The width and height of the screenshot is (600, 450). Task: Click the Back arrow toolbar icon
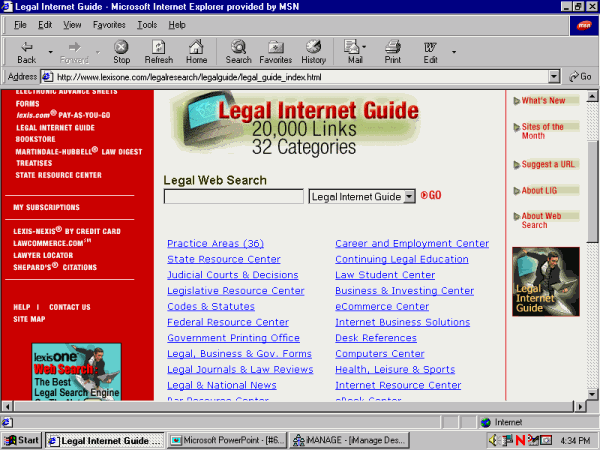(x=27, y=50)
